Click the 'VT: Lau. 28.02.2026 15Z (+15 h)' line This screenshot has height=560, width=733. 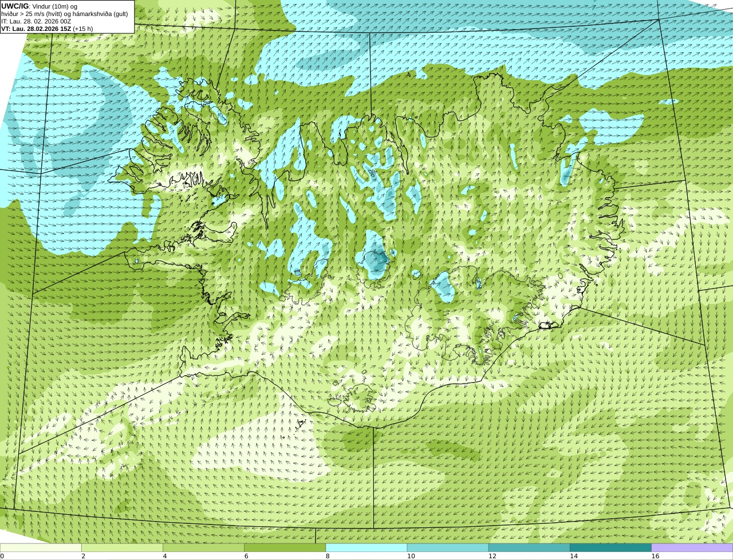tap(47, 29)
